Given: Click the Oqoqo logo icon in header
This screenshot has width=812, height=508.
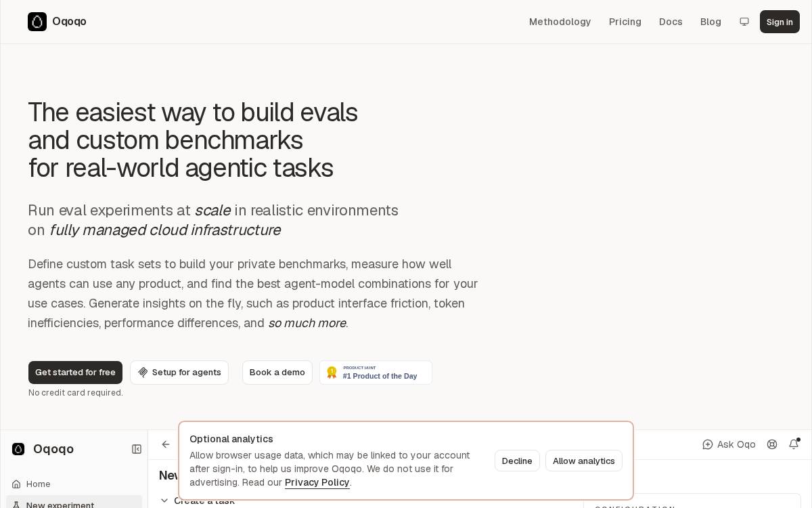Looking at the screenshot, I should coord(37,22).
